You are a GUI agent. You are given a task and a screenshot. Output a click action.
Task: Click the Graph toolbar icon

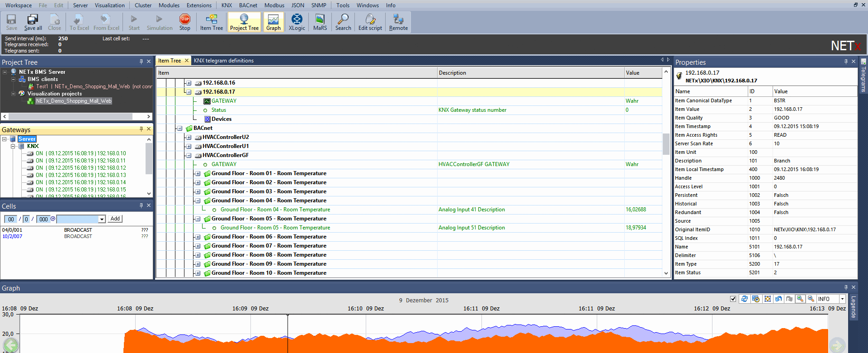(x=274, y=22)
